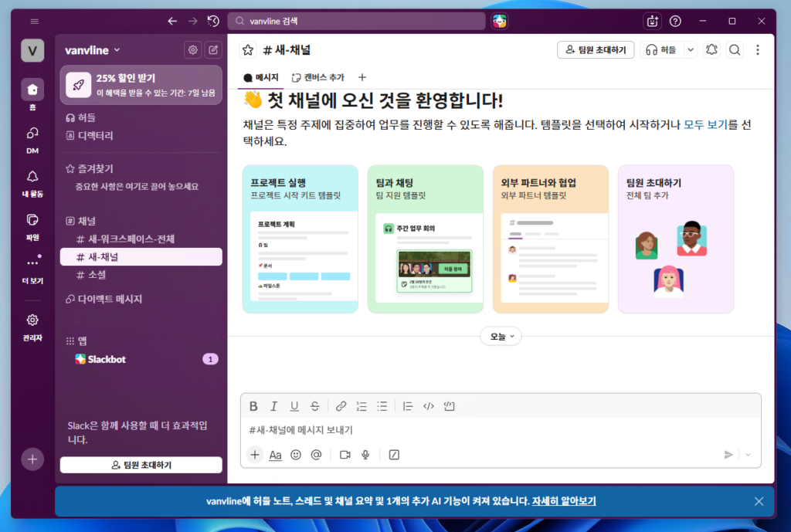
Task: Toggle strikethrough formatting
Action: [x=314, y=406]
